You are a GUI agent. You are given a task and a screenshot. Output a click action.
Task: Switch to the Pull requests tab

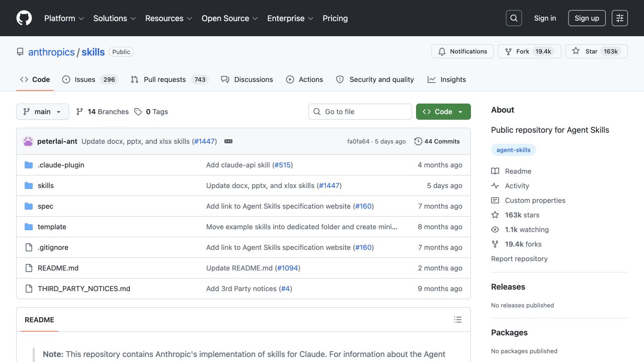[x=169, y=79]
